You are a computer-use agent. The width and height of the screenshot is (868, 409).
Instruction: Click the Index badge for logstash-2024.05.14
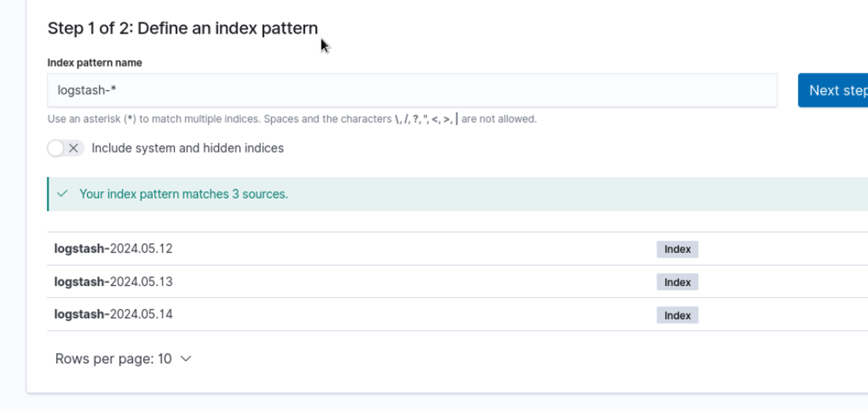[677, 315]
